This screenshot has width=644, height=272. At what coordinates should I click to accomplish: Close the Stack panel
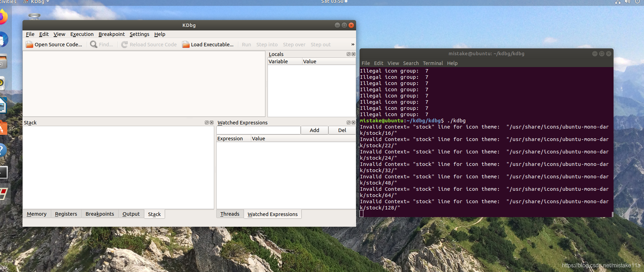pos(211,122)
